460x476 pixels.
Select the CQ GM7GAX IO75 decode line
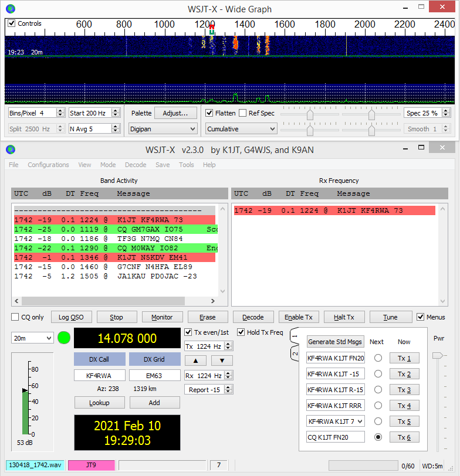click(115, 229)
